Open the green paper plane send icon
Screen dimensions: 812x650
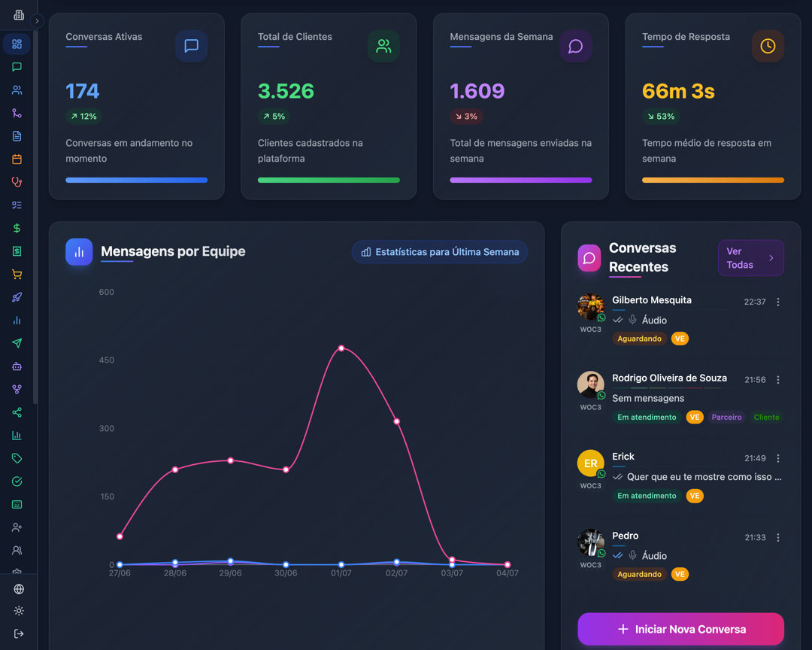[17, 343]
